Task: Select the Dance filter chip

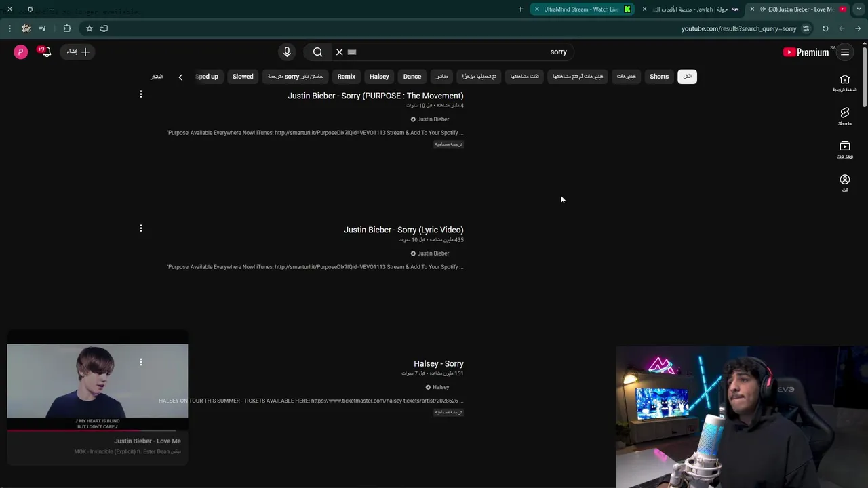Action: coord(412,77)
